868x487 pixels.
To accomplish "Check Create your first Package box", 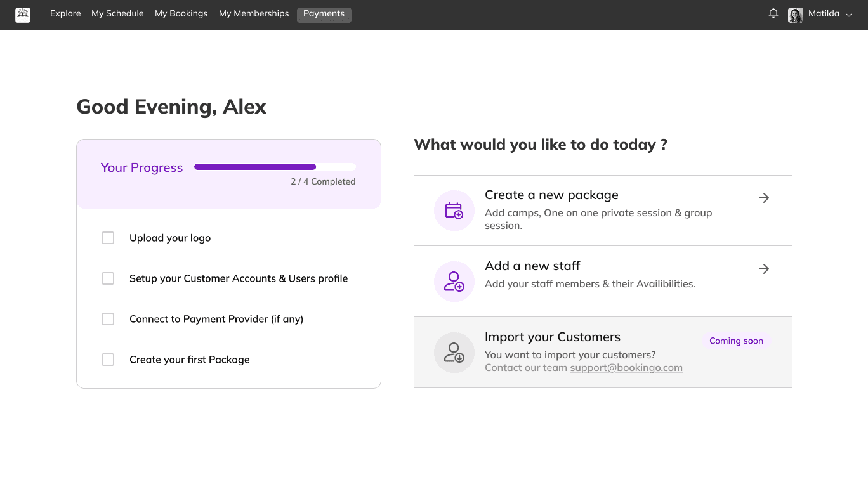I will tap(108, 360).
